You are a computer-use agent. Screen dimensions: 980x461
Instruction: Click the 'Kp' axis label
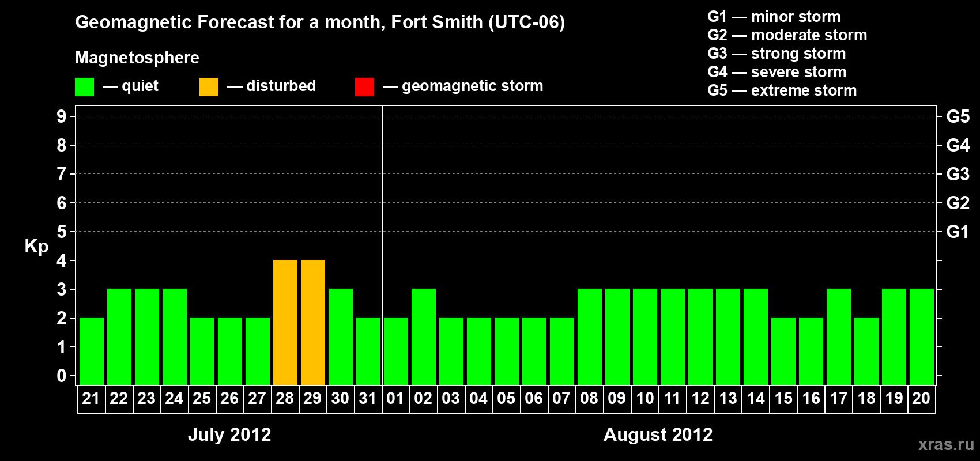tap(36, 247)
